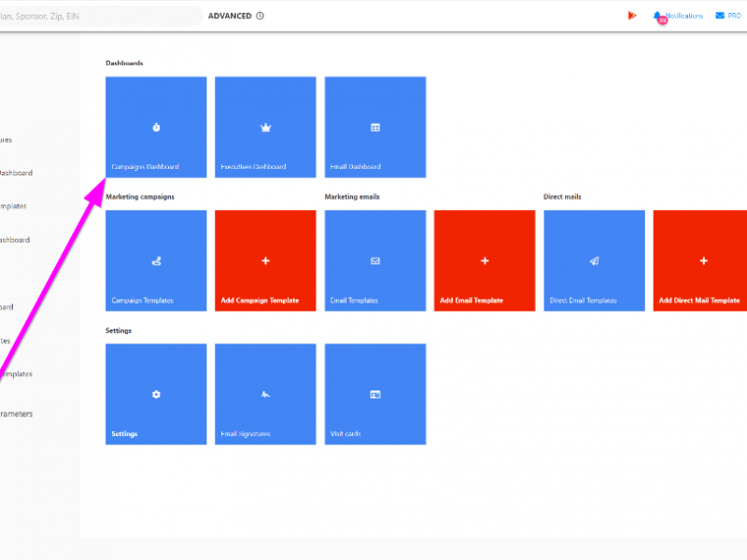The width and height of the screenshot is (747, 560).
Task: Click the clock icon beside ADVANCED
Action: [x=260, y=16]
